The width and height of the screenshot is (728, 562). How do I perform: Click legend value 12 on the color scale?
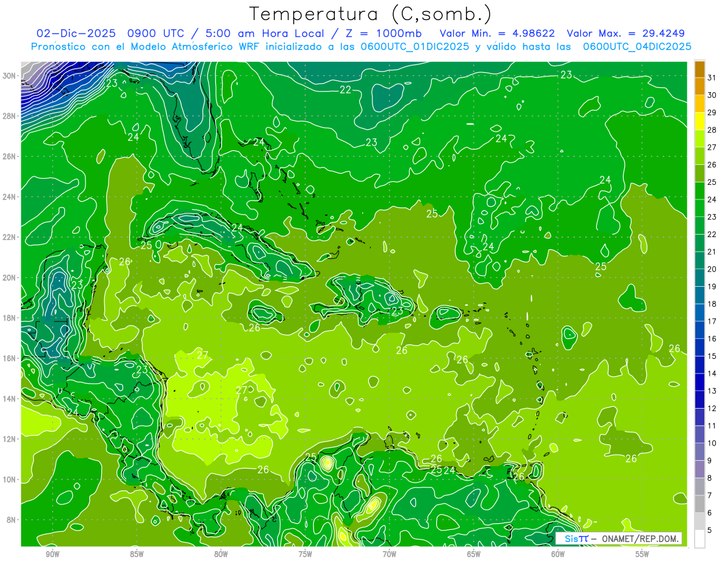[x=712, y=409]
